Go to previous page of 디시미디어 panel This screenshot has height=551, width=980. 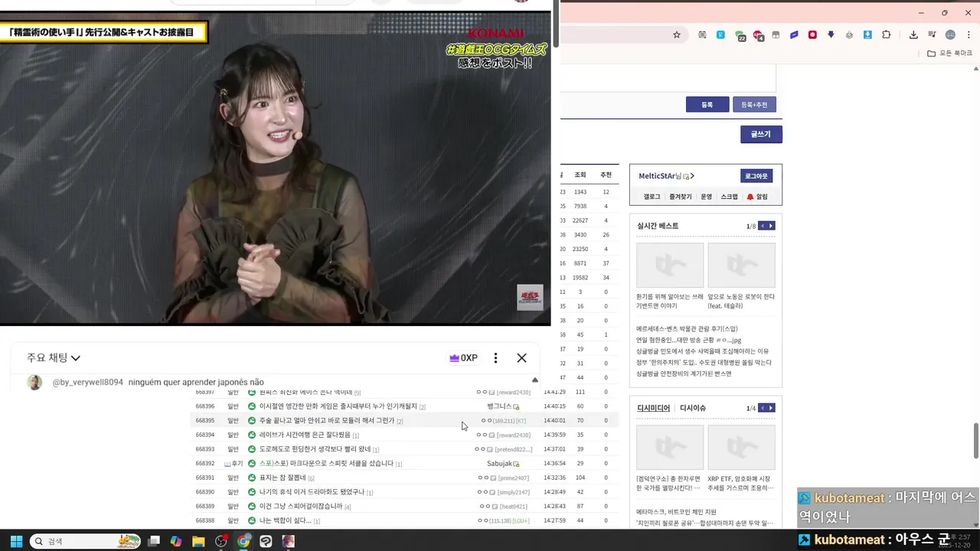coord(762,408)
